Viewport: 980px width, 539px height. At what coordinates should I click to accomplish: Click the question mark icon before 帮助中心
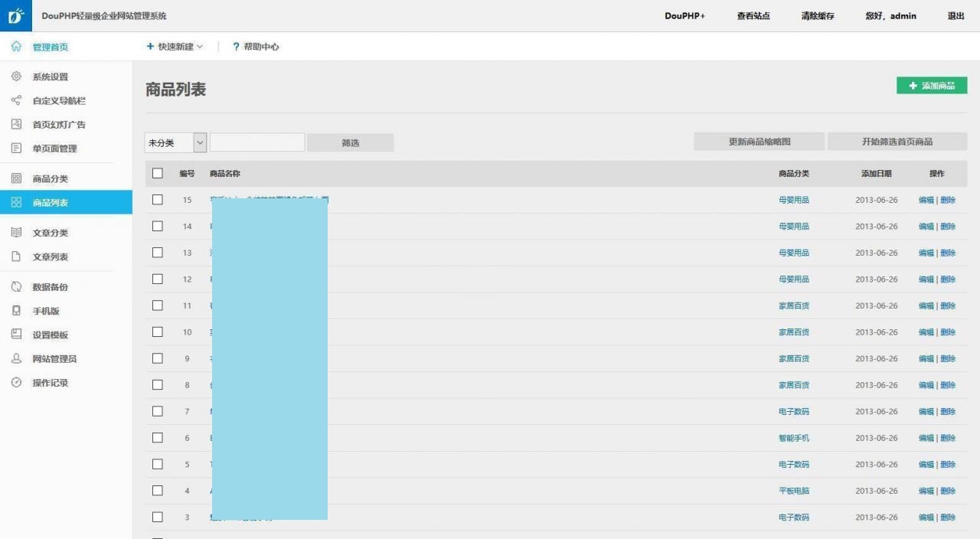point(236,47)
